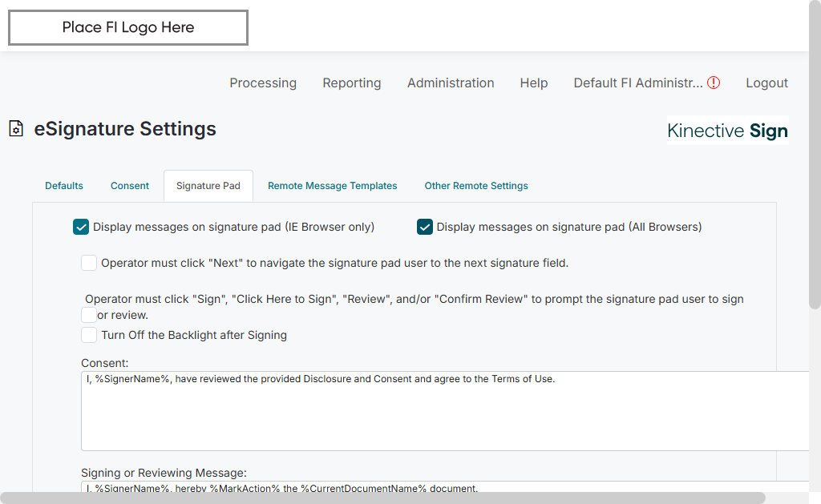Screen dimensions: 821x504
Task: Switch to the Consent tab
Action: 130,186
